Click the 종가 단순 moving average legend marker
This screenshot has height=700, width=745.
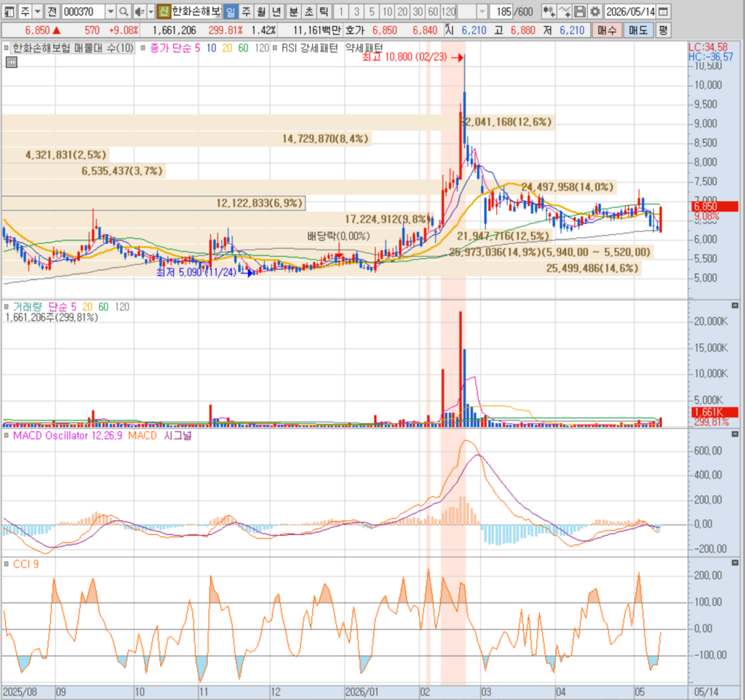pos(143,47)
